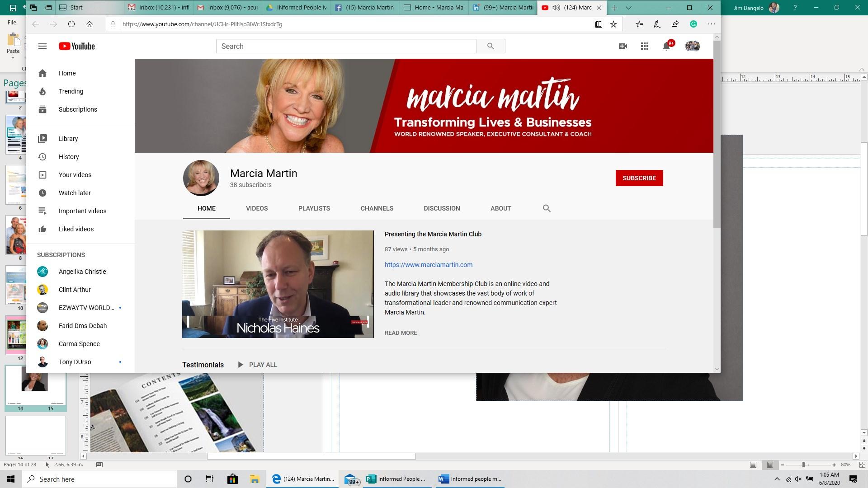This screenshot has height=488, width=868.
Task: Click PLAY ALL next to Testimonials
Action: tap(258, 365)
